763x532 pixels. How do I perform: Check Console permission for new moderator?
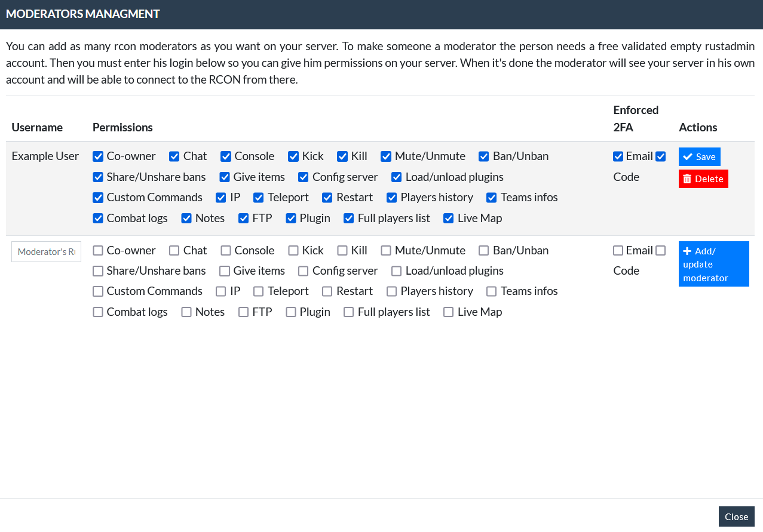[226, 251]
